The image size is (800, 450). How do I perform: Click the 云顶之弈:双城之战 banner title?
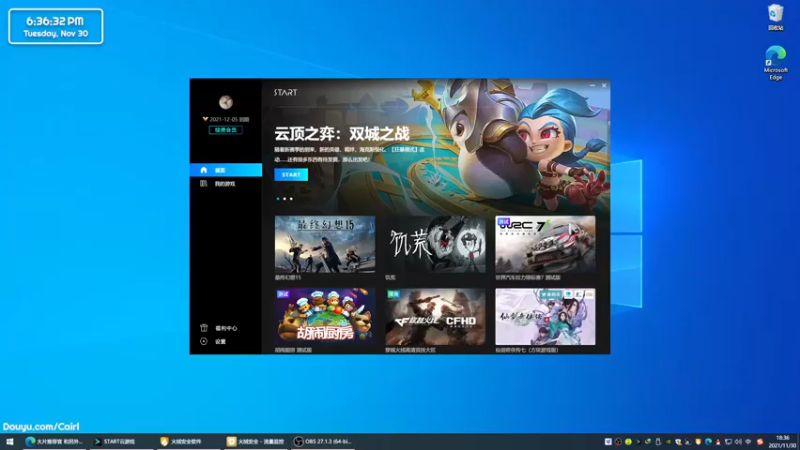tap(342, 134)
